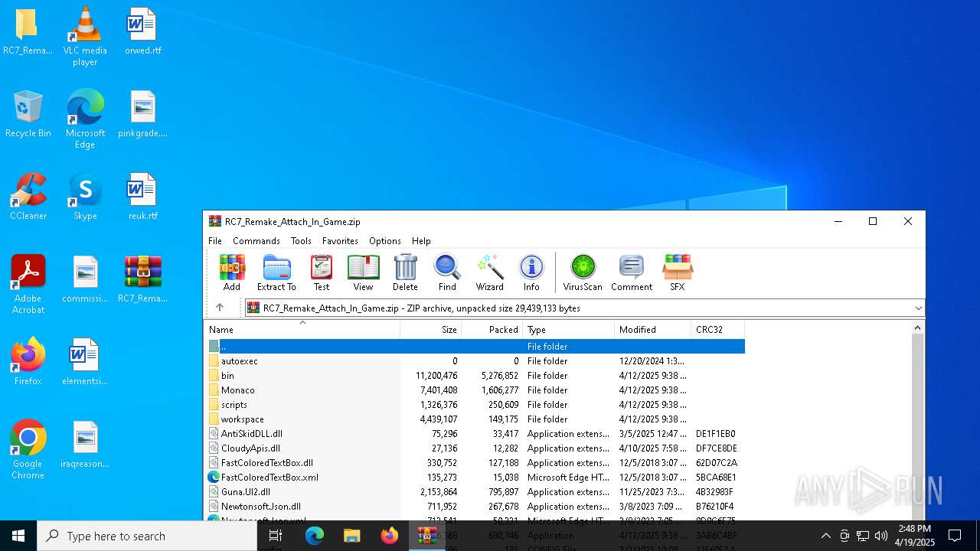
Task: Open pinkgrade image file on desktop
Action: (x=142, y=115)
